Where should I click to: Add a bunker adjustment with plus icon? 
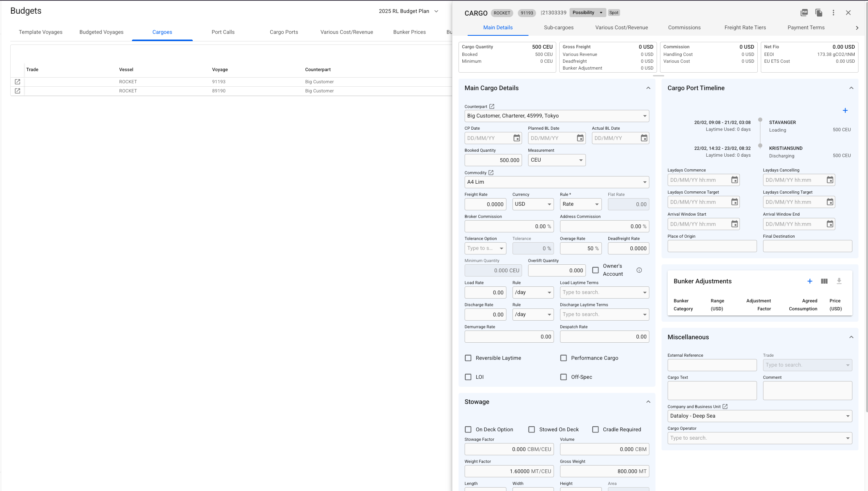(x=810, y=281)
